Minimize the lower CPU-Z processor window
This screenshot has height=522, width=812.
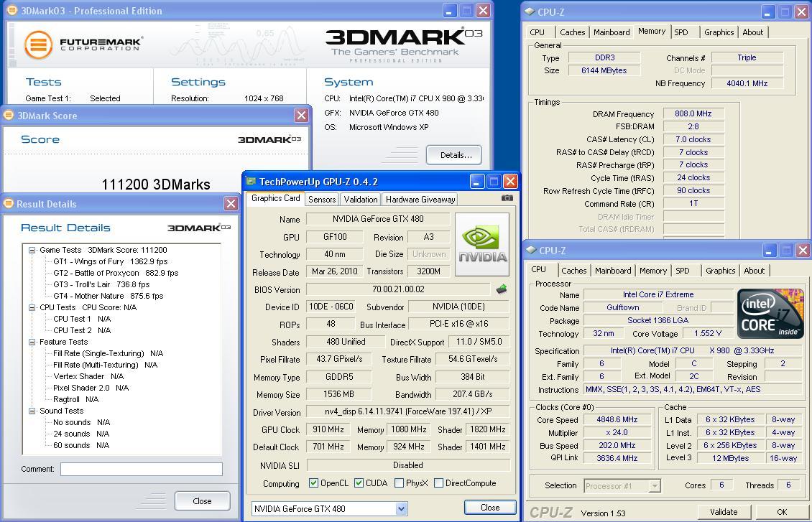click(x=768, y=251)
